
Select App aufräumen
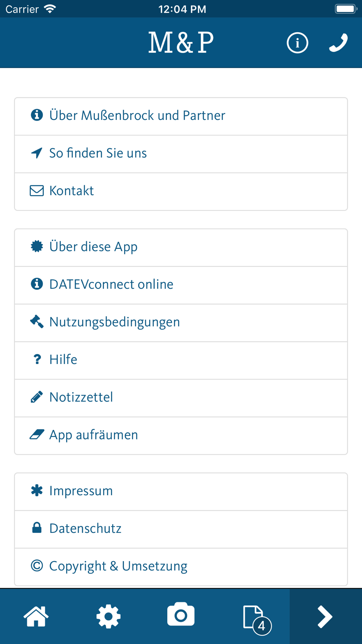[181, 436]
